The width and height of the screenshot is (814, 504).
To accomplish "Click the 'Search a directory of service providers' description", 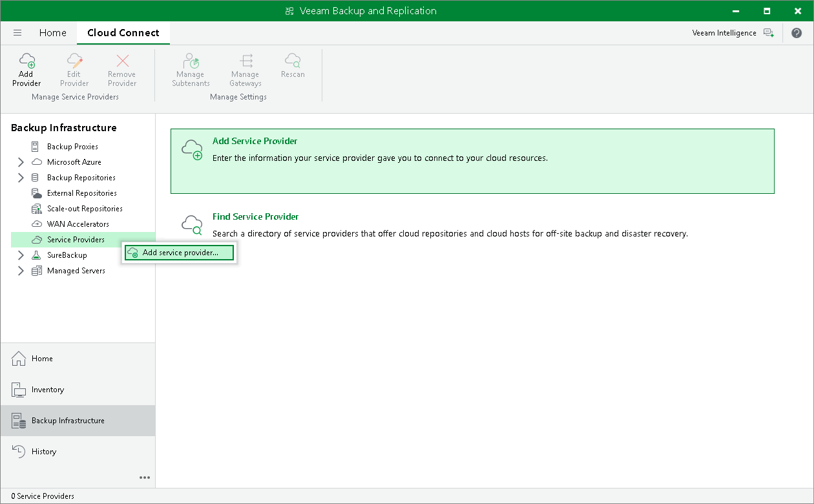I will pyautogui.click(x=450, y=233).
